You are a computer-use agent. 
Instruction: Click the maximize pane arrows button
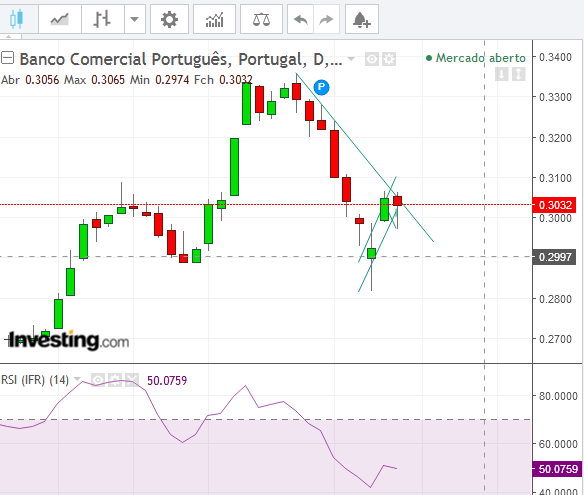pyautogui.click(x=518, y=74)
